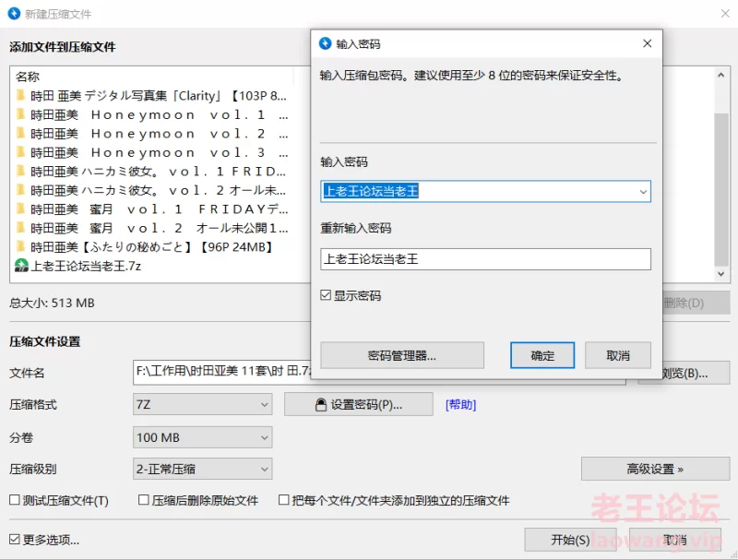Open the 压缩格式 7Z dropdown

(202, 405)
